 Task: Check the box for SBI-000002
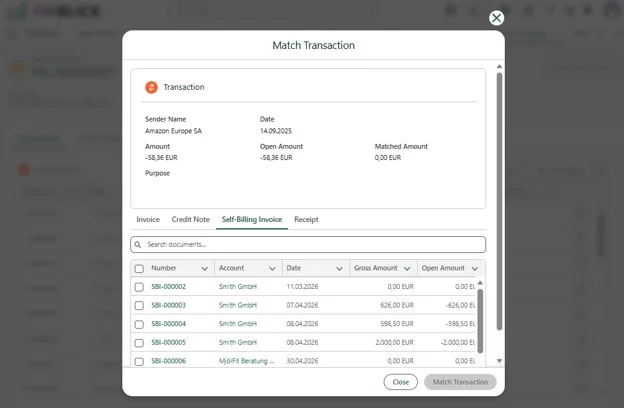click(139, 287)
